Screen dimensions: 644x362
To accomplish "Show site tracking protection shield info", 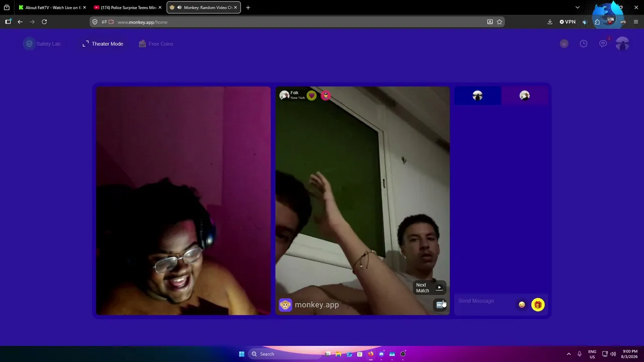I will pyautogui.click(x=95, y=22).
